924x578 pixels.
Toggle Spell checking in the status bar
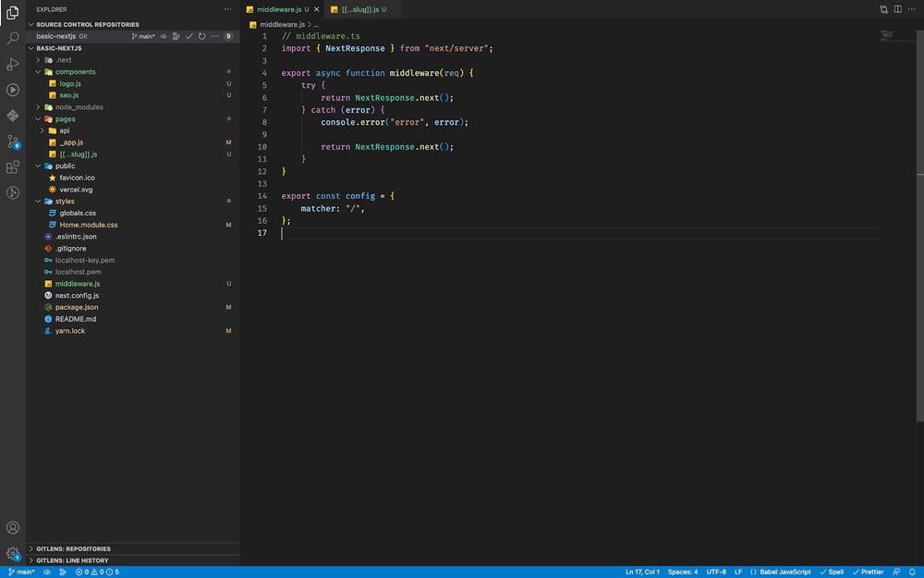click(832, 572)
